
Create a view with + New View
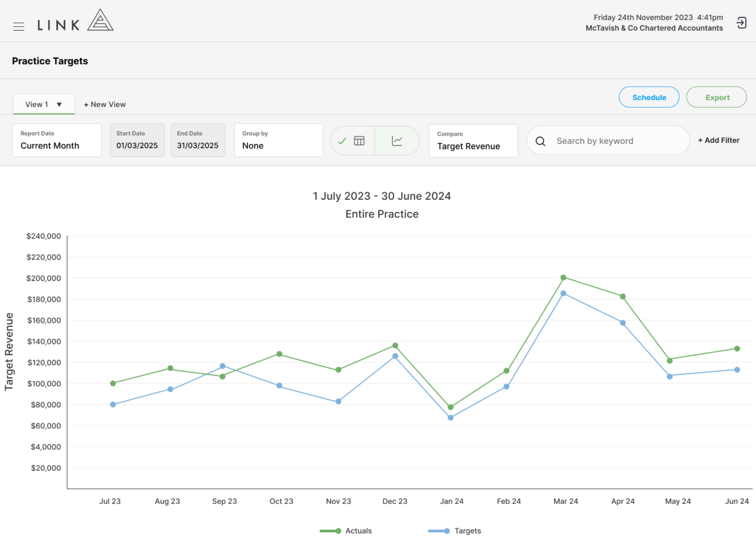pyautogui.click(x=105, y=104)
